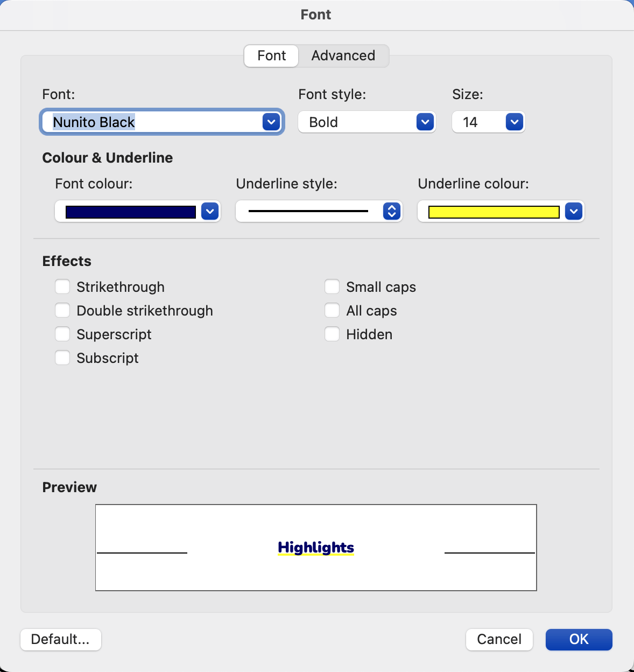The width and height of the screenshot is (634, 672).
Task: Tick the Hidden checkbox
Action: tap(332, 334)
